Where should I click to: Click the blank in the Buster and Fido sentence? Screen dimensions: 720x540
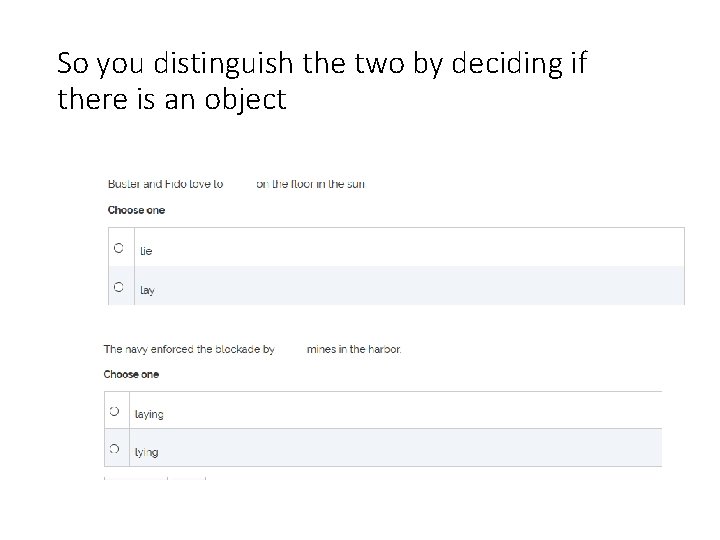[240, 184]
